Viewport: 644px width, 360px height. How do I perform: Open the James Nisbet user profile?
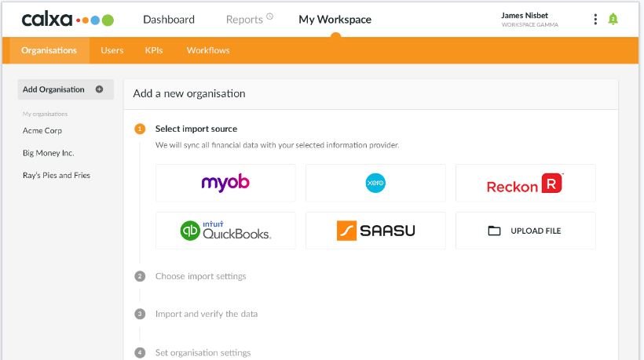(529, 20)
